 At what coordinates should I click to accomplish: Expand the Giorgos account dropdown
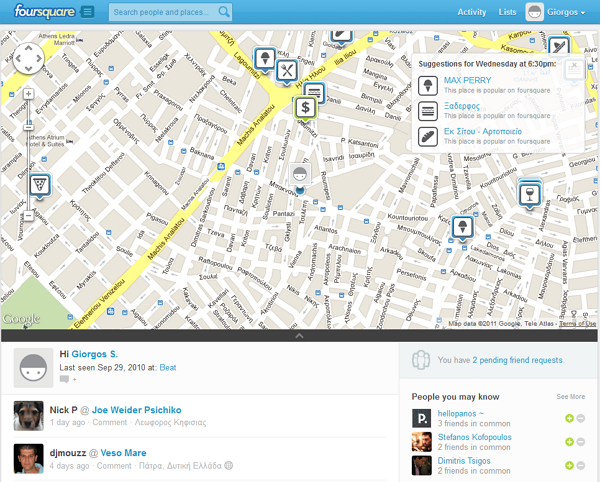coord(566,12)
